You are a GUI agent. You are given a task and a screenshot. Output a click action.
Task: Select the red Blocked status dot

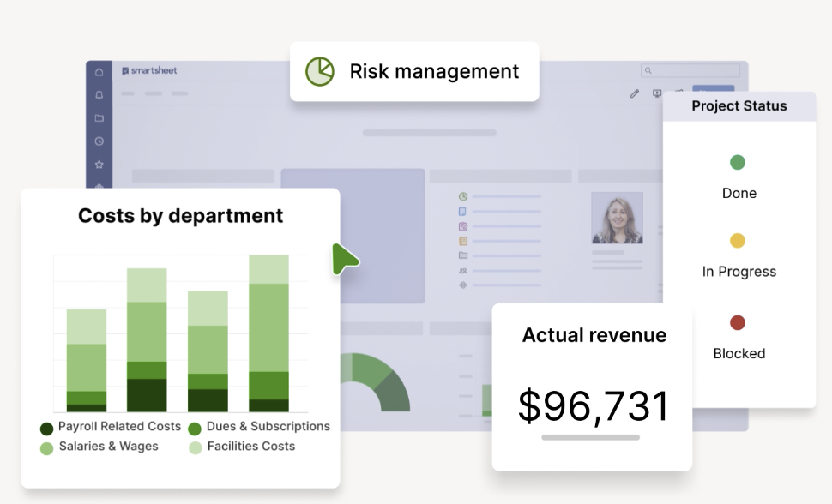[x=738, y=323]
